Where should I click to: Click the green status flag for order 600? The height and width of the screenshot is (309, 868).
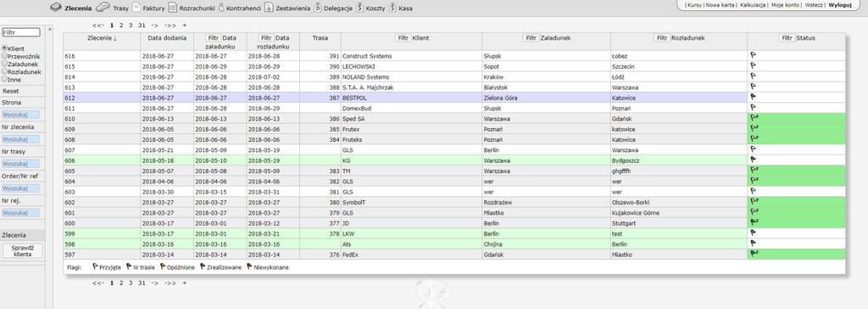pos(754,222)
